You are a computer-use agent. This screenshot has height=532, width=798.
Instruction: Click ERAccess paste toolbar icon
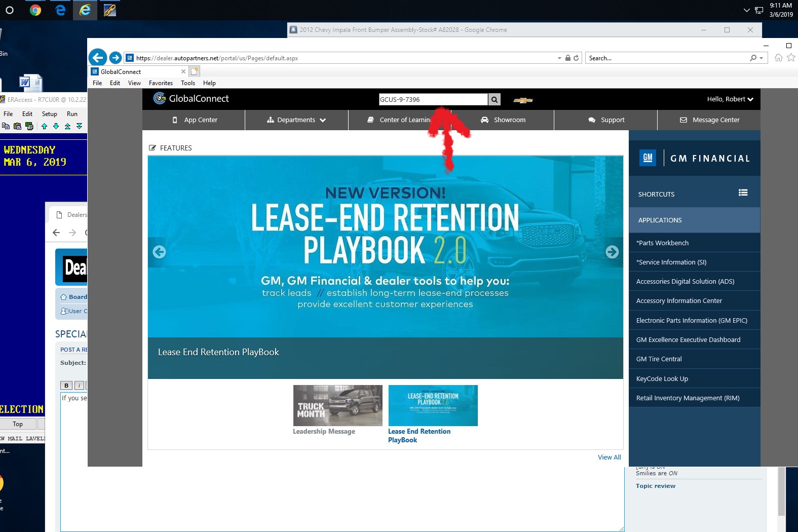[x=18, y=126]
